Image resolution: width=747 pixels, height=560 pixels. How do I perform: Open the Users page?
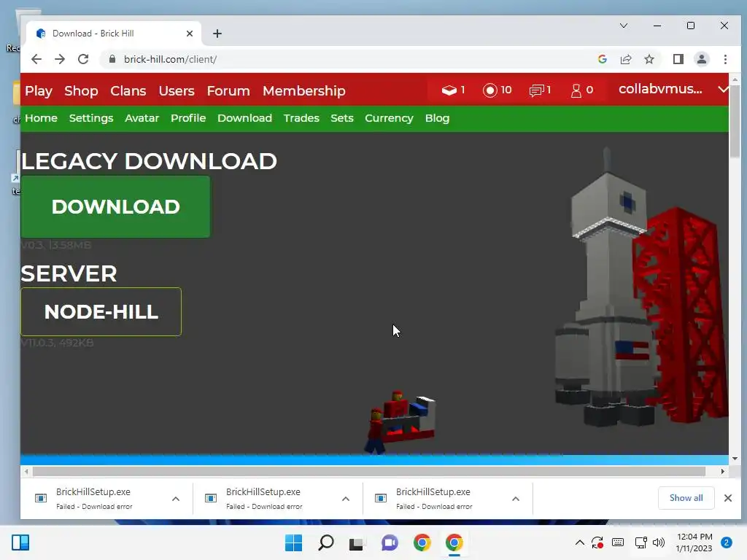[x=177, y=90]
